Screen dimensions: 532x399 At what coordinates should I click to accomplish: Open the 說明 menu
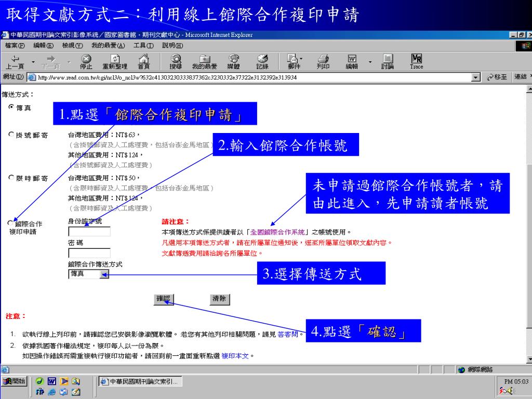click(x=172, y=45)
